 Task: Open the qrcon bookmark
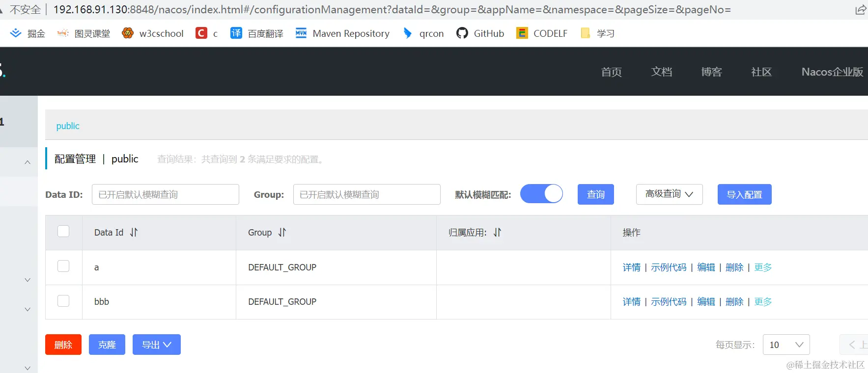pyautogui.click(x=423, y=33)
